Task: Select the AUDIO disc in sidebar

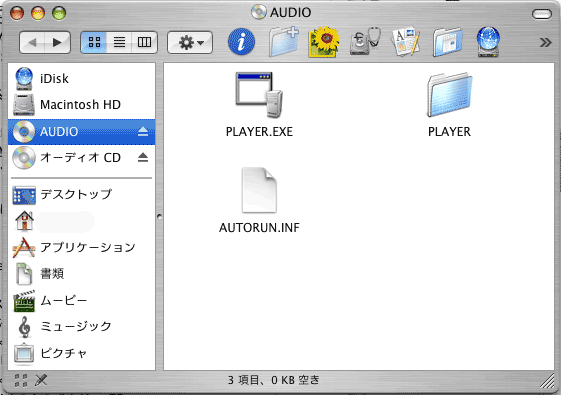Action: pyautogui.click(x=82, y=132)
